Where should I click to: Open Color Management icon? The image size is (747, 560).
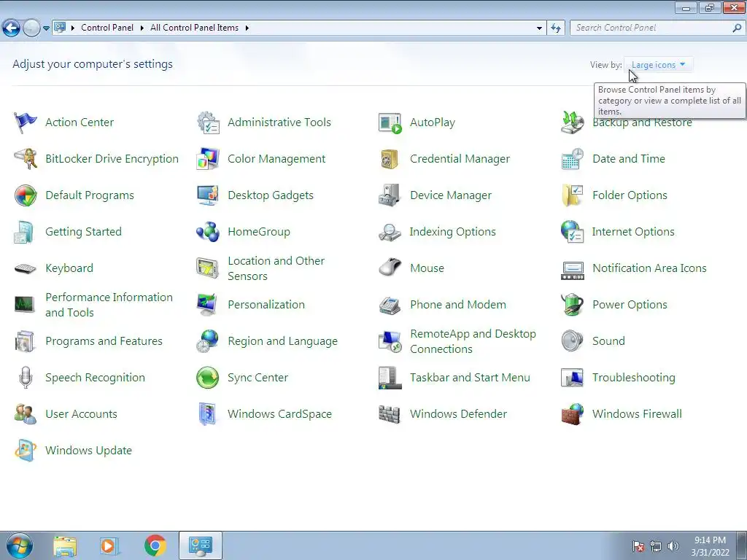click(x=208, y=158)
